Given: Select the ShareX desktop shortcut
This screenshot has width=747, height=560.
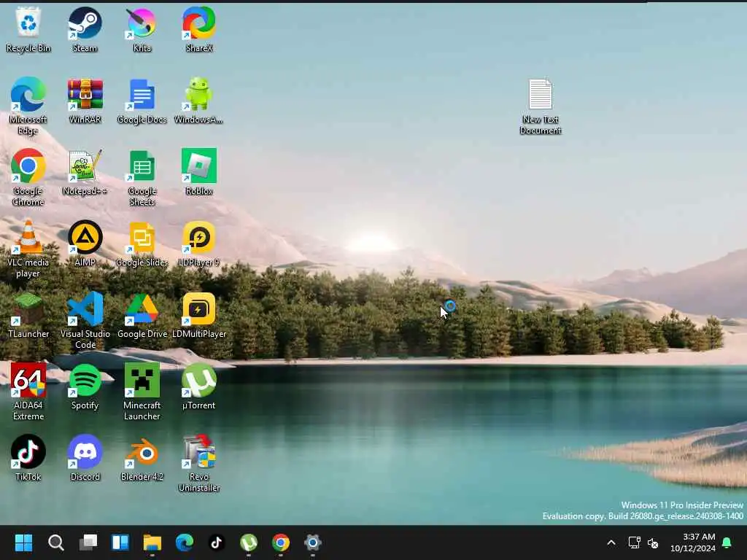Looking at the screenshot, I should [x=198, y=29].
